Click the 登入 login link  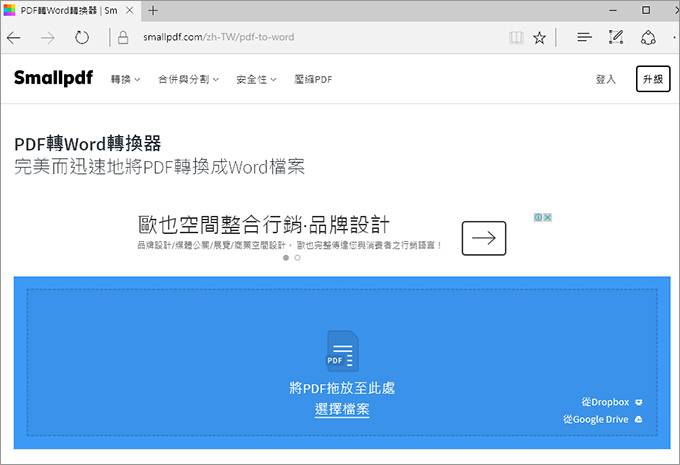[x=605, y=79]
